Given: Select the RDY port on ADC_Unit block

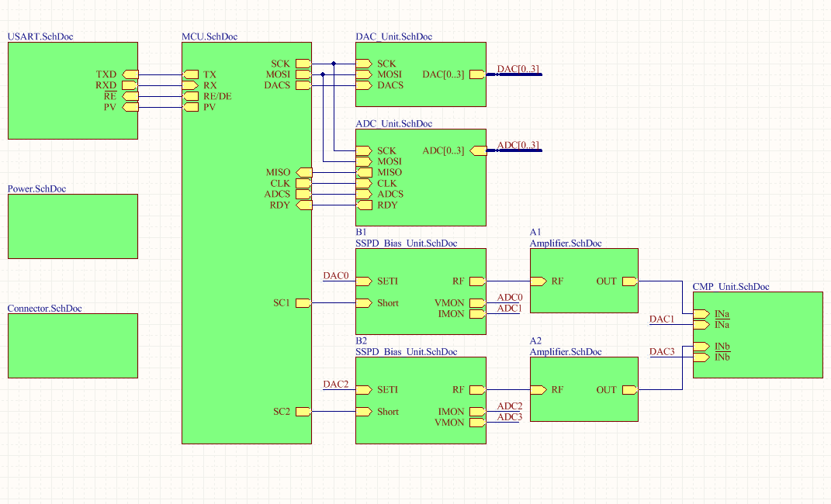Looking at the screenshot, I should [x=364, y=205].
